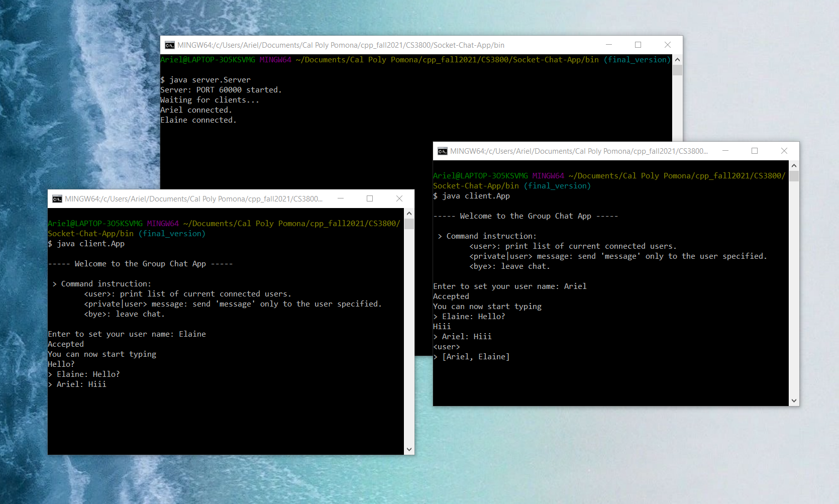Close the server terminal window
Viewport: 839px width, 504px height.
(668, 45)
